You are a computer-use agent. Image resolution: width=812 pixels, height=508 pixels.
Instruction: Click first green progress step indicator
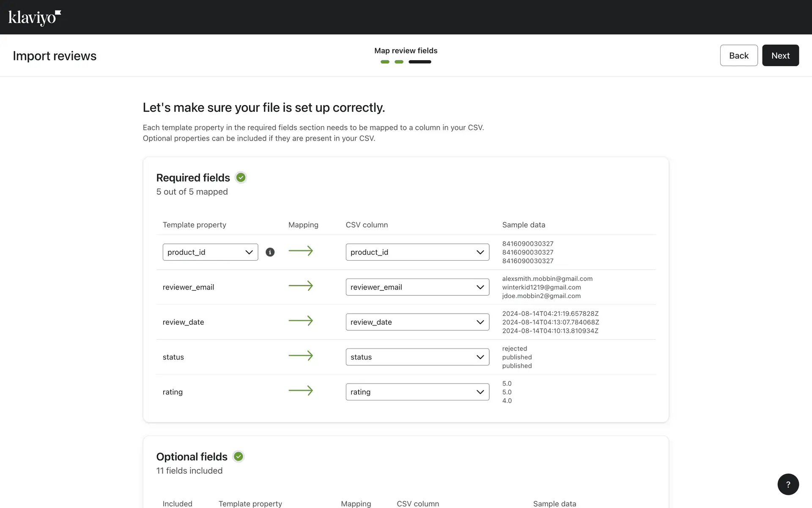point(385,62)
